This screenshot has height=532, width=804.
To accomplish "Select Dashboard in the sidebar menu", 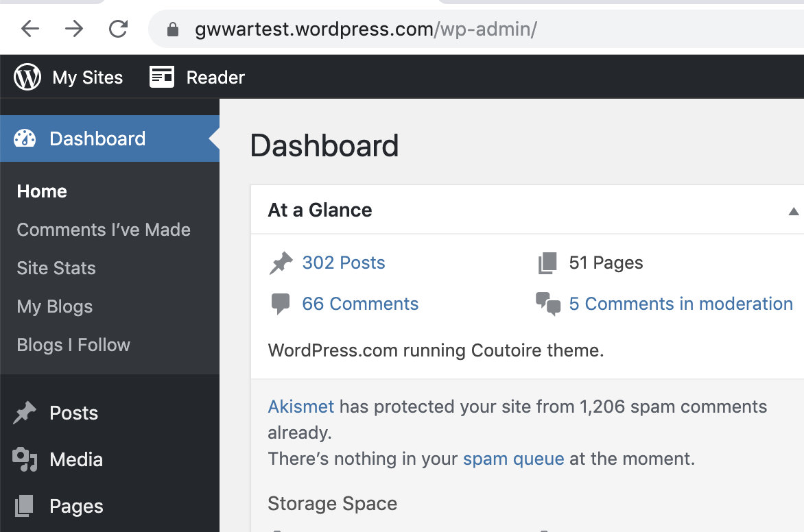I will [x=110, y=138].
